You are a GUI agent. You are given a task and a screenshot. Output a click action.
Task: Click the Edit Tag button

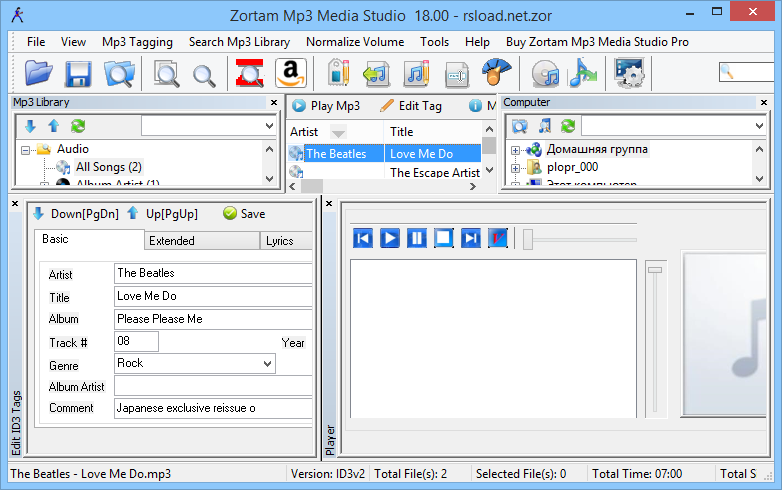(411, 106)
